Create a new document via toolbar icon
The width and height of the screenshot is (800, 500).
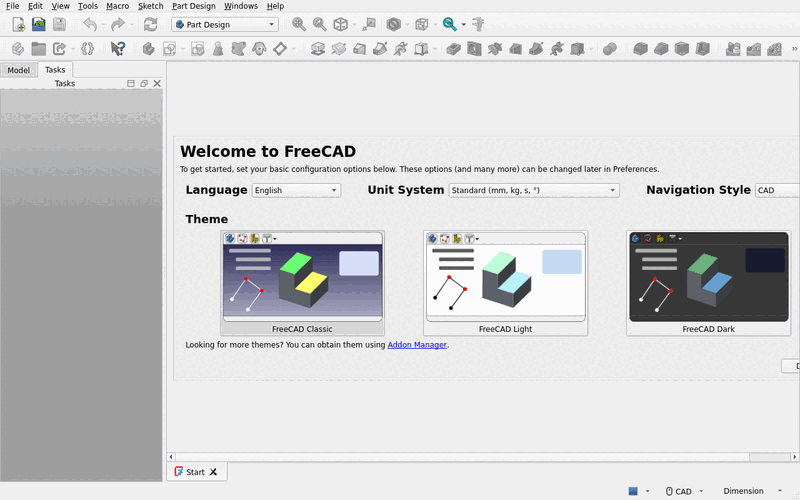18,24
